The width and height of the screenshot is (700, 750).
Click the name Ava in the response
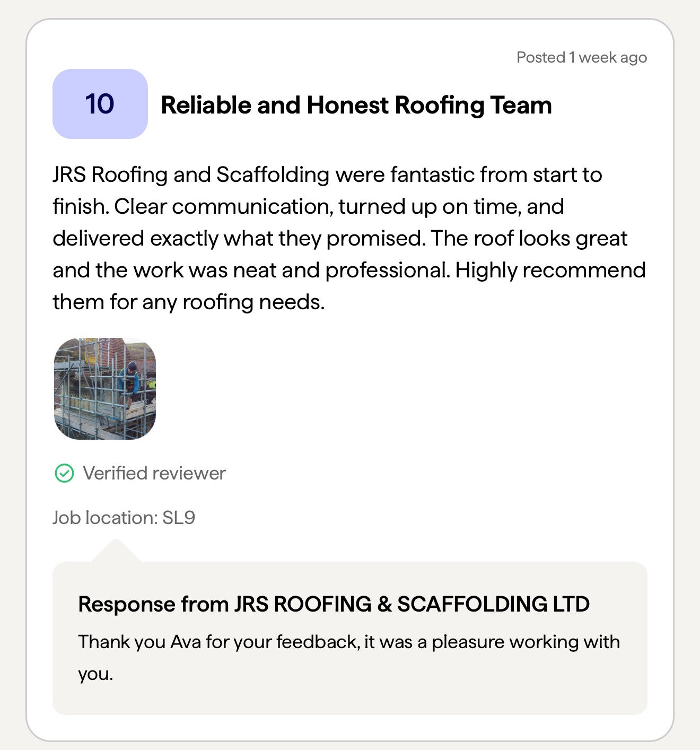coord(186,642)
